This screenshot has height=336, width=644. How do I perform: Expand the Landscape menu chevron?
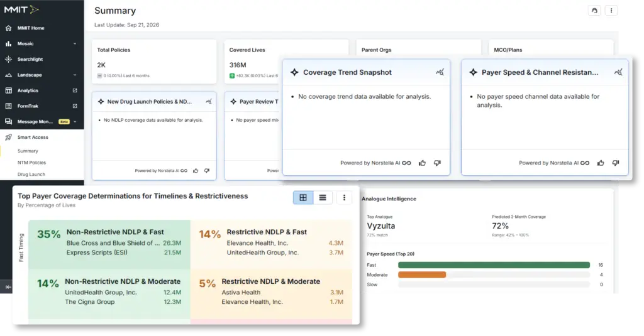point(75,75)
